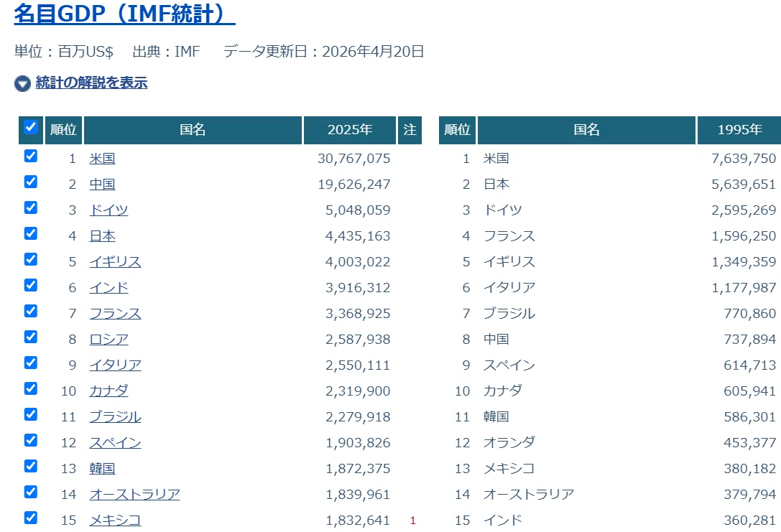Open the 中国 country link
Image resolution: width=781 pixels, height=532 pixels.
click(103, 184)
